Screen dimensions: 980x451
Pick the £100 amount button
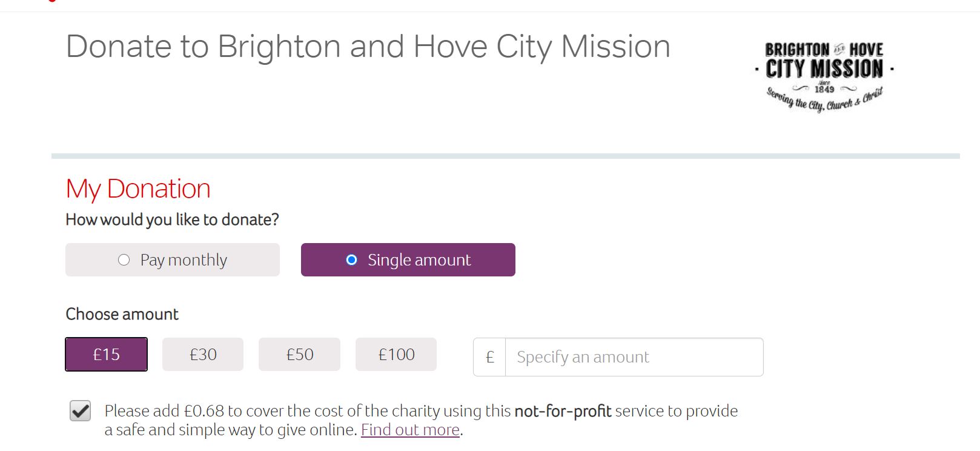point(396,354)
